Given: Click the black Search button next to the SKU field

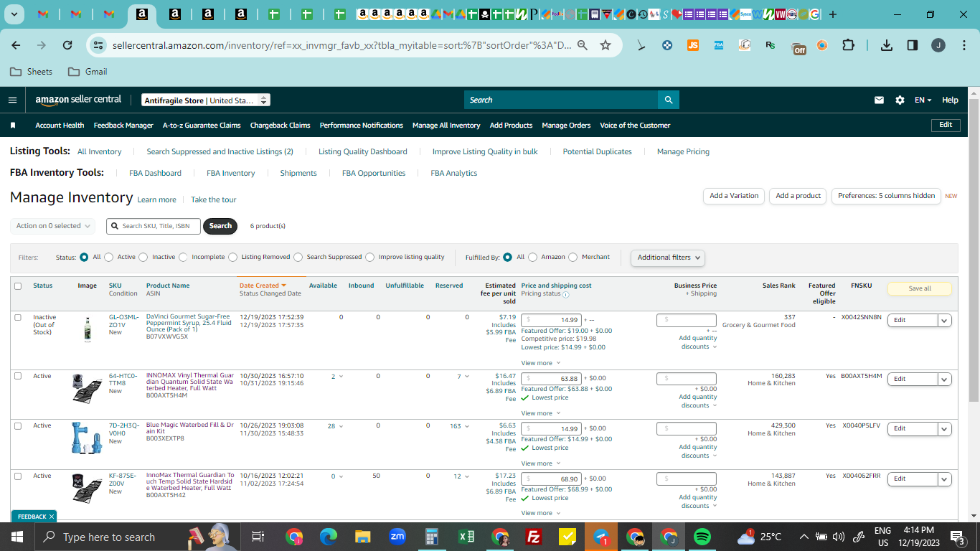Looking at the screenshot, I should (220, 226).
